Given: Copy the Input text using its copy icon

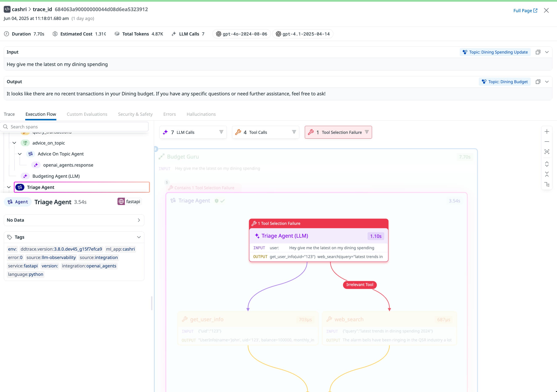Looking at the screenshot, I should point(538,52).
